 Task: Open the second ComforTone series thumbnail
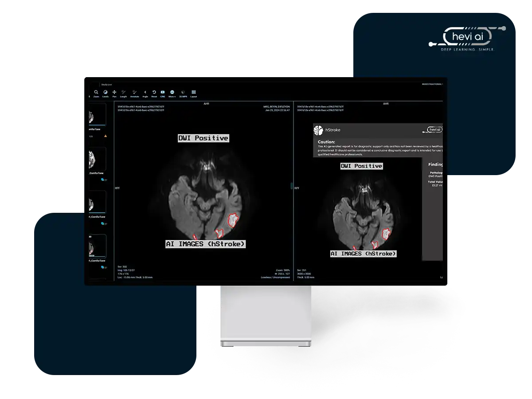[98, 158]
